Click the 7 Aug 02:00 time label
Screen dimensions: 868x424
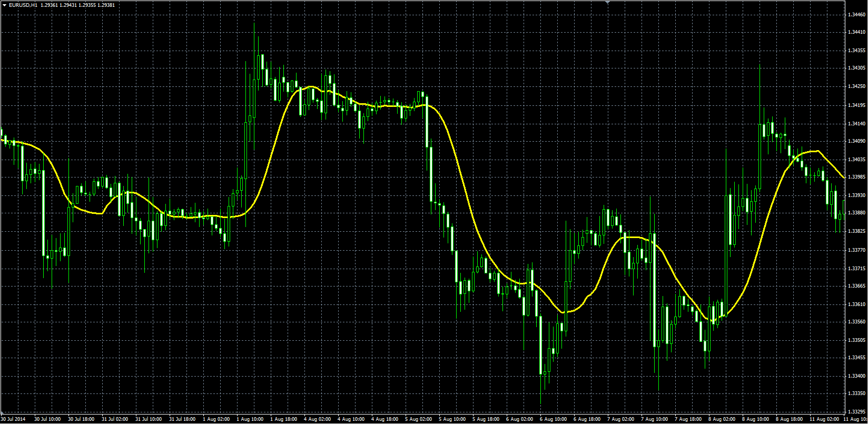620,419
